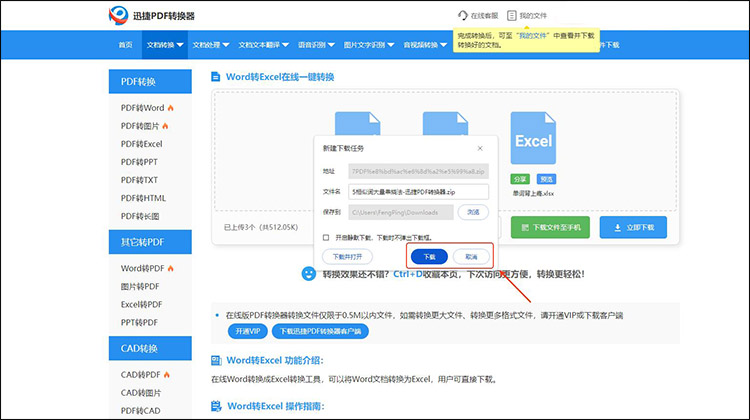Click 开通VIP button
The width and height of the screenshot is (750, 420).
[x=248, y=331]
